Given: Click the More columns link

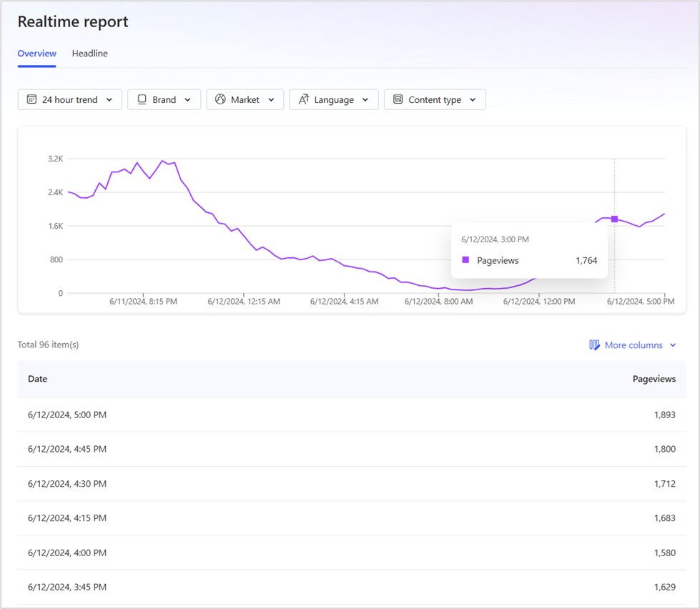Looking at the screenshot, I should point(634,345).
